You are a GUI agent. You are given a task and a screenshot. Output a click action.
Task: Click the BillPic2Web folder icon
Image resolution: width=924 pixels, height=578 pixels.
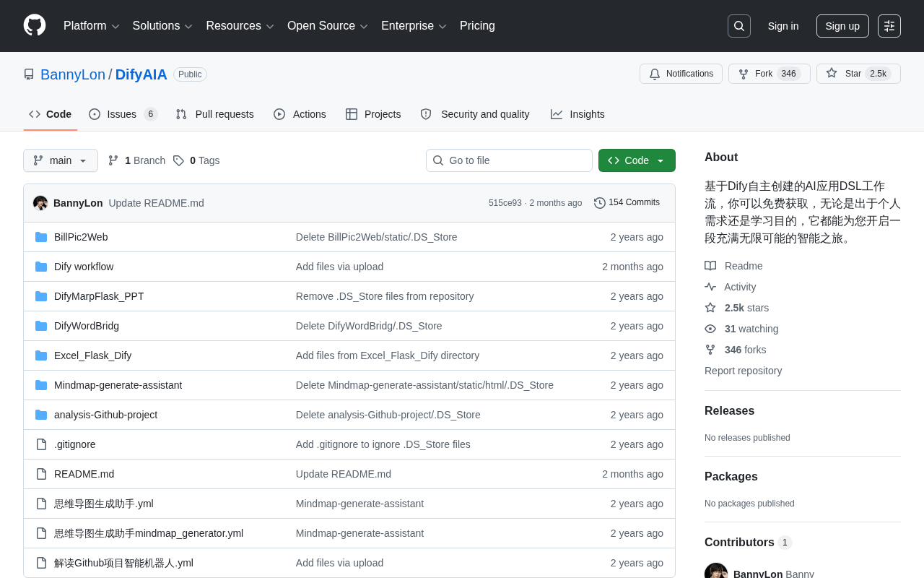click(x=41, y=237)
